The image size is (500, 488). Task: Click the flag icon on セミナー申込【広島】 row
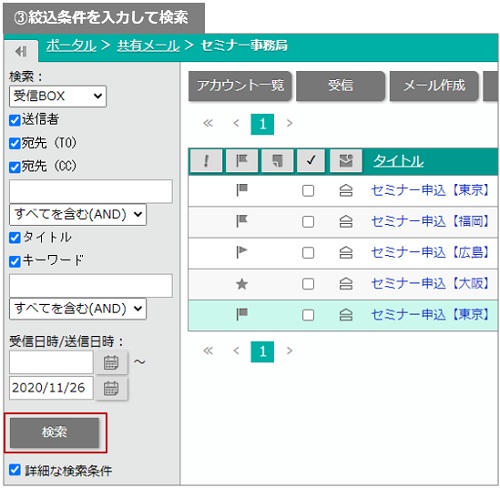point(242,252)
